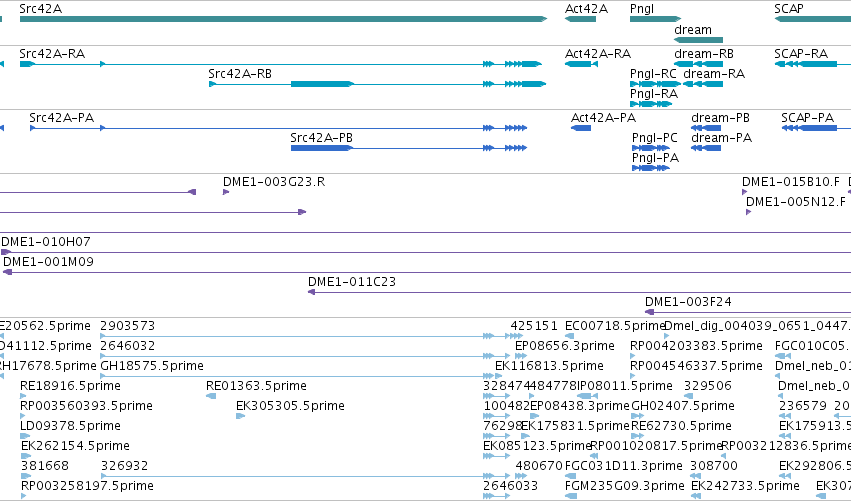
Task: Click the dream-PB protein label
Action: (720, 118)
